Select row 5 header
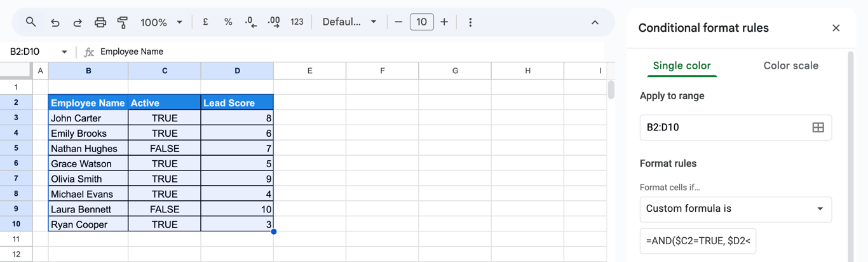Screen dimensions: 868x262 click(16, 148)
